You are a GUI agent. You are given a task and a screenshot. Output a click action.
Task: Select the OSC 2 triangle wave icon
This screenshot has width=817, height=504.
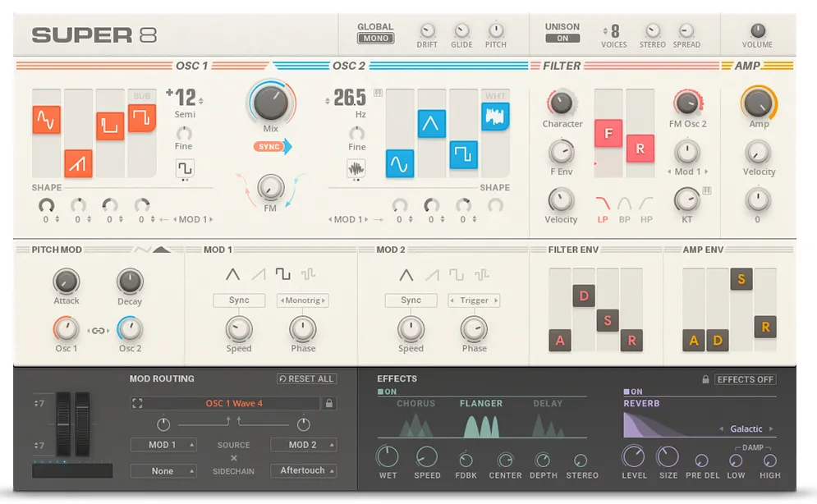(x=431, y=124)
